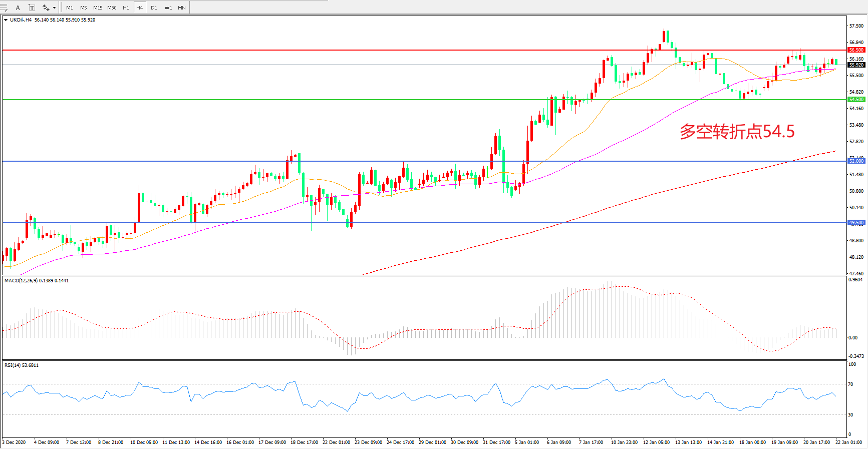Select the Text (A) drawing tool
The height and width of the screenshot is (449, 868).
(x=18, y=8)
